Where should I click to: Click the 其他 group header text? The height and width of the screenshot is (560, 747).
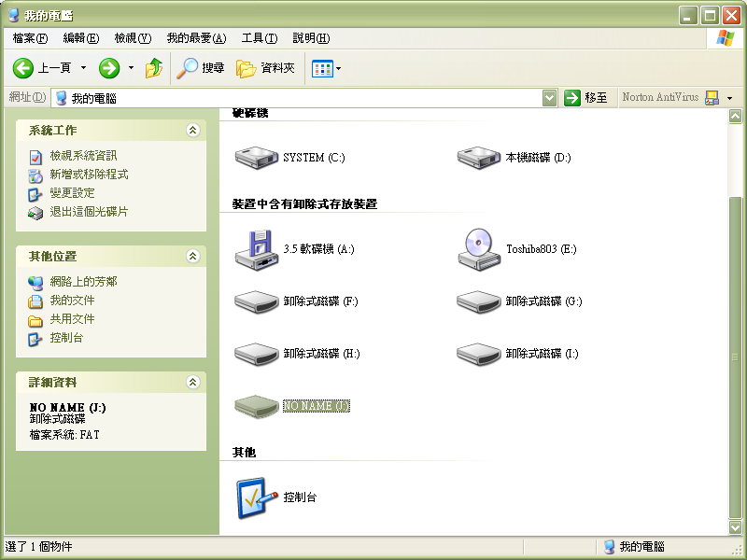click(244, 452)
